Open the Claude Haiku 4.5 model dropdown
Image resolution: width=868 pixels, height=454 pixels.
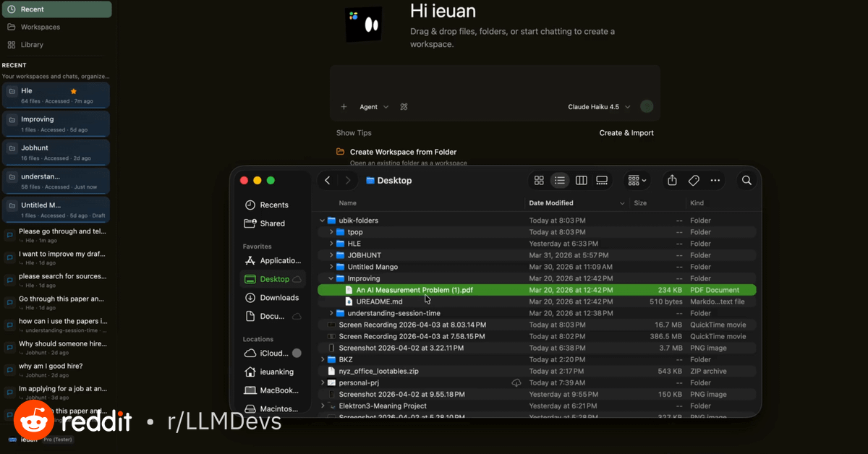(599, 107)
